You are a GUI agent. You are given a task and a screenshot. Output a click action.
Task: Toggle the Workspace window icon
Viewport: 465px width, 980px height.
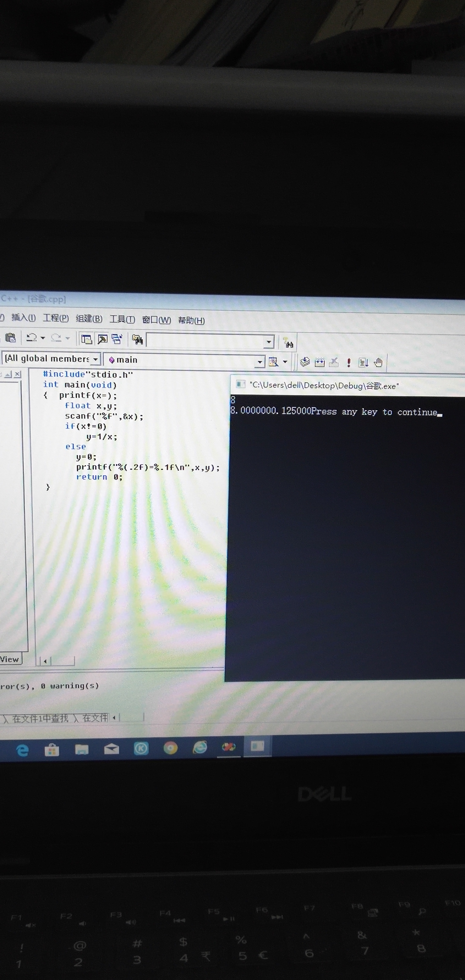coord(87,339)
